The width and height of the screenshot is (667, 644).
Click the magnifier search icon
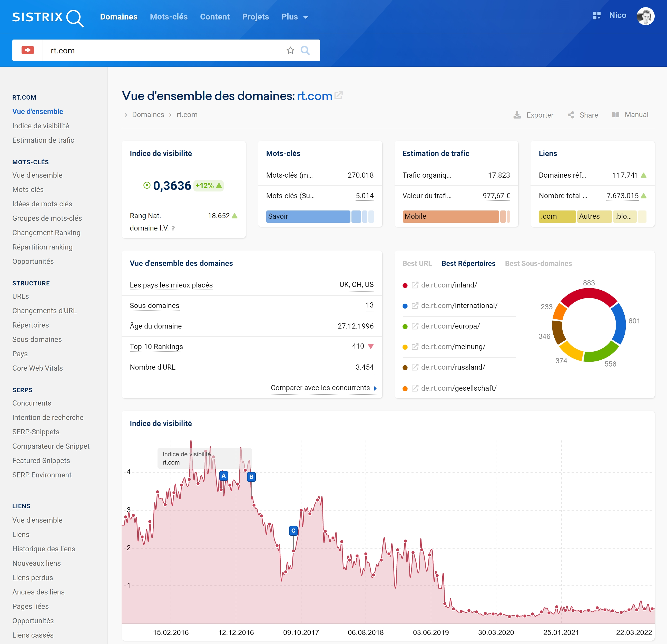tap(305, 50)
